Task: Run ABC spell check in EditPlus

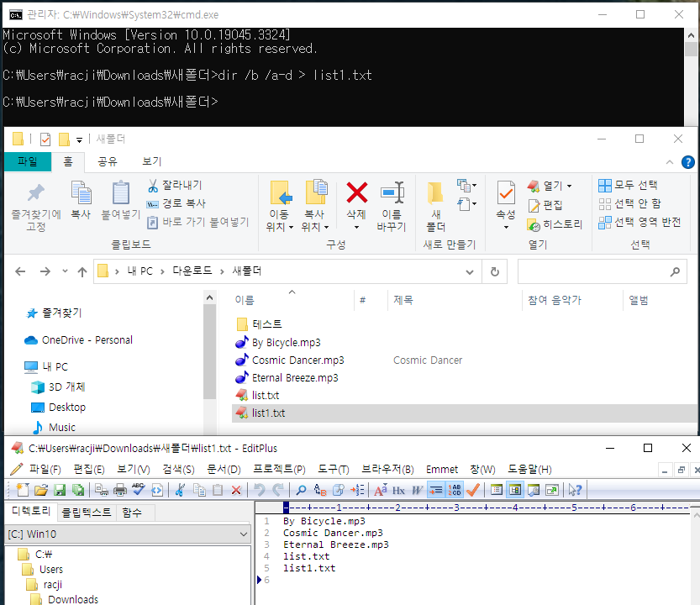Action: pyautogui.click(x=139, y=490)
